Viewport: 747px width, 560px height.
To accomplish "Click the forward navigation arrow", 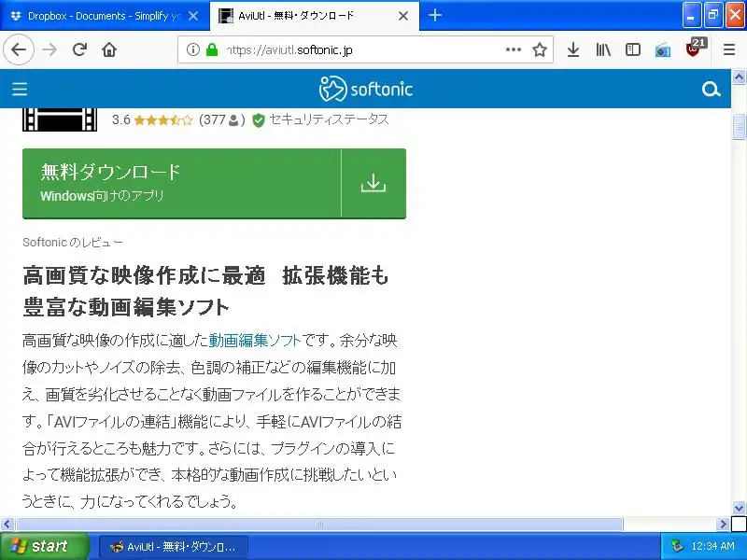I will [x=49, y=49].
